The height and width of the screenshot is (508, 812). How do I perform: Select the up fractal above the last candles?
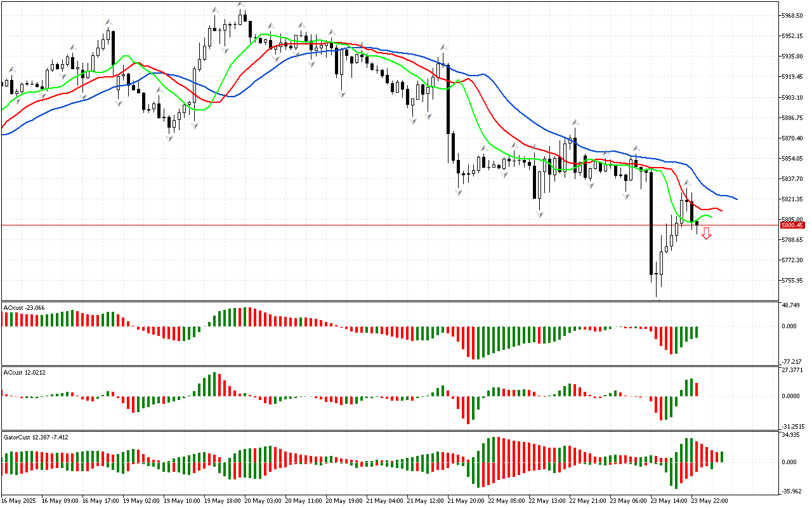[686, 183]
